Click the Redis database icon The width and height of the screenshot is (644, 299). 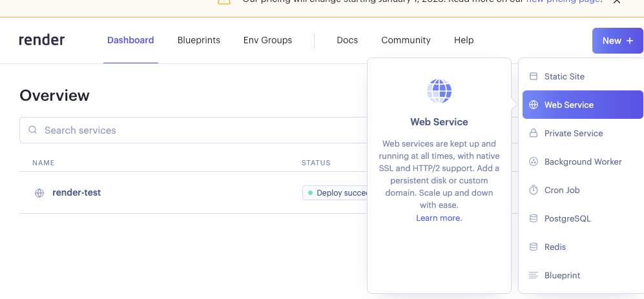point(534,247)
